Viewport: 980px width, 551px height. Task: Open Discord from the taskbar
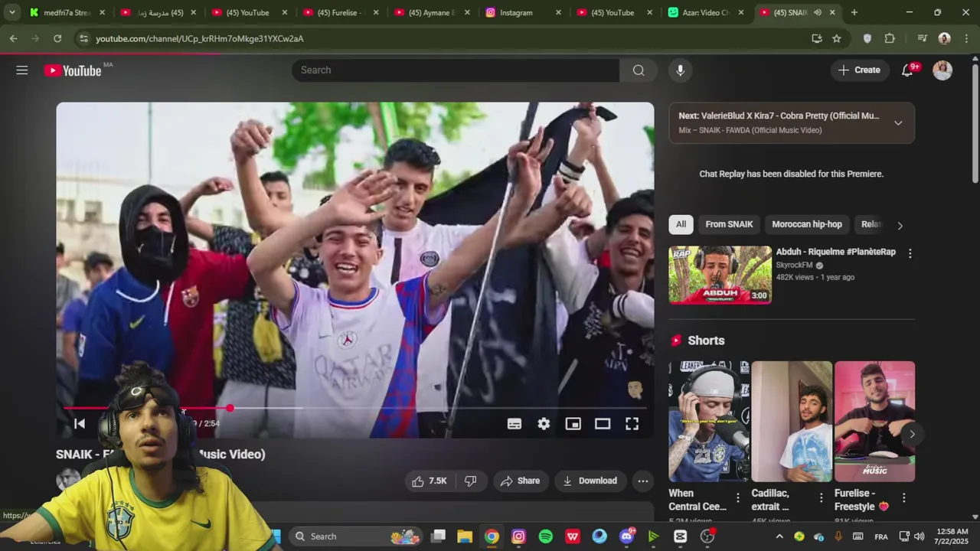[626, 536]
